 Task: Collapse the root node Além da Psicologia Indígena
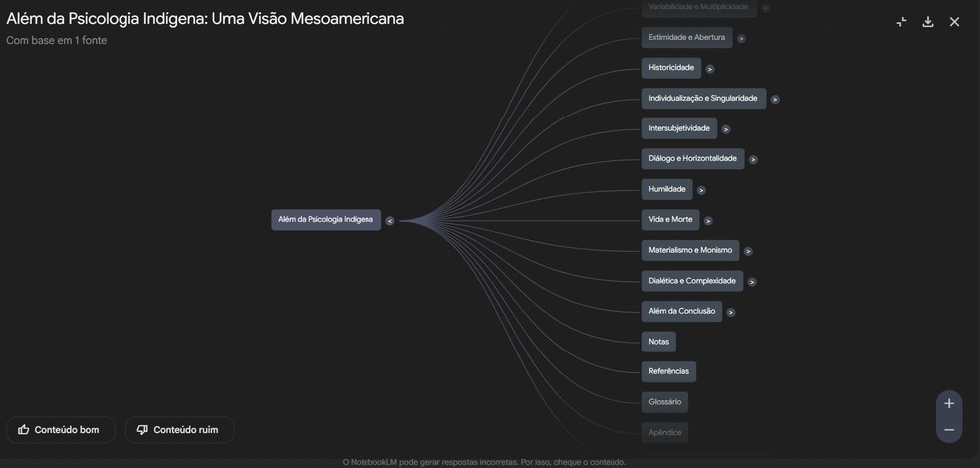pyautogui.click(x=390, y=221)
